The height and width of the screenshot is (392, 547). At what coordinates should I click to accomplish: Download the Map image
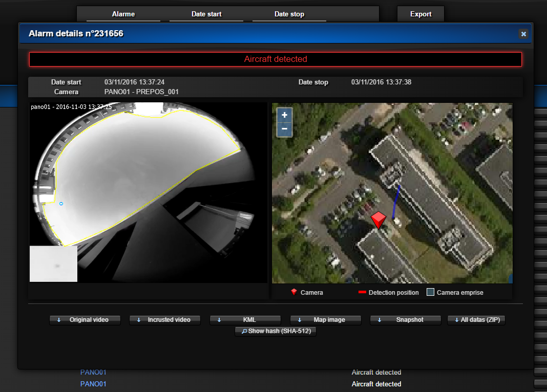(325, 320)
